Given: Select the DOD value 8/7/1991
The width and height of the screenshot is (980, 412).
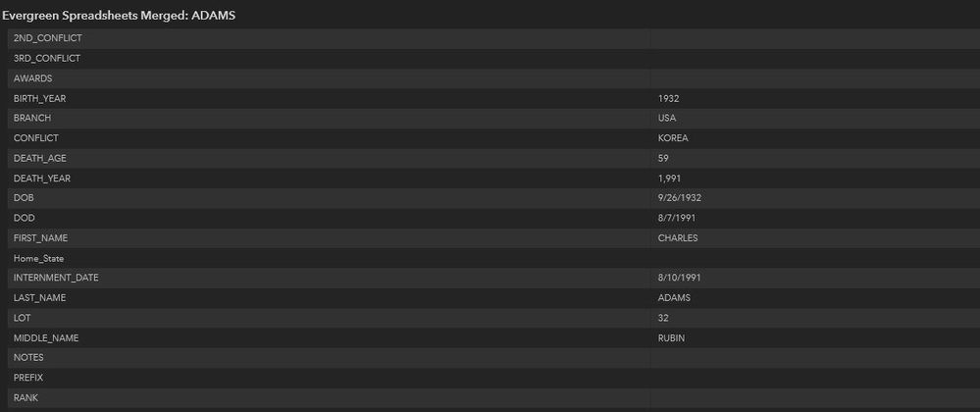Looking at the screenshot, I should pos(677,218).
